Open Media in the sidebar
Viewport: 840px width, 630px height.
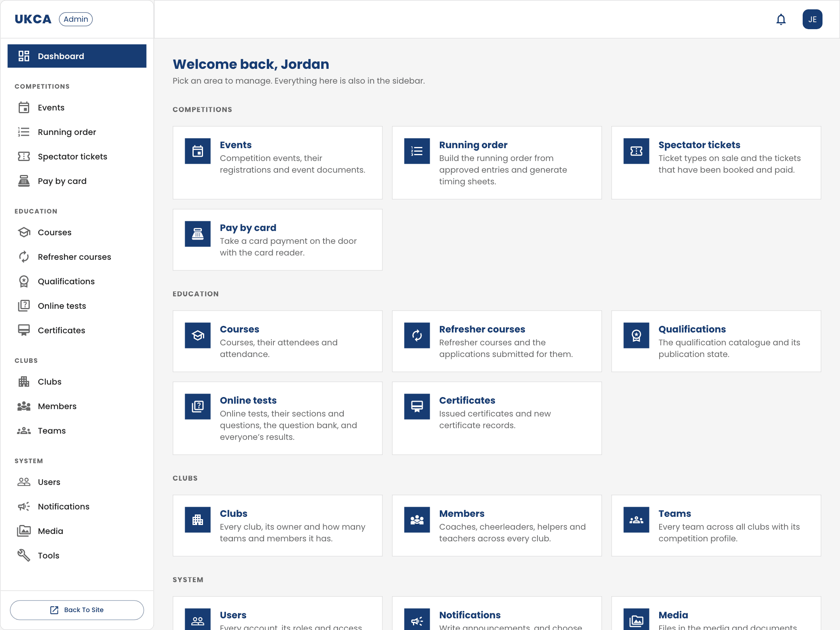[77, 531]
